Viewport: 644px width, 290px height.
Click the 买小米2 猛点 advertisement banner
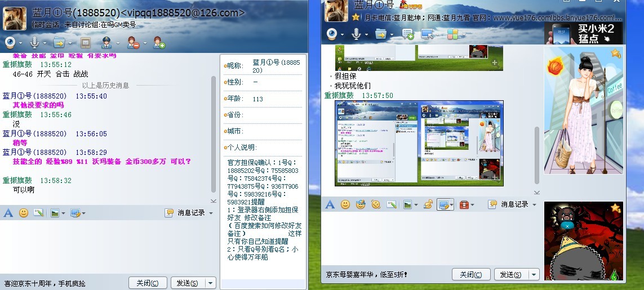coord(584,33)
